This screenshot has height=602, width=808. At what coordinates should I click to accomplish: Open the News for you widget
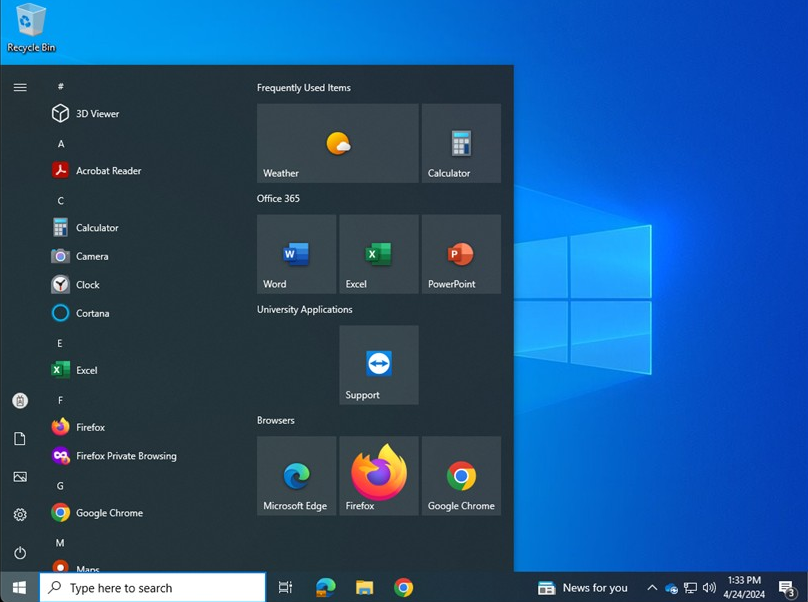pos(582,588)
